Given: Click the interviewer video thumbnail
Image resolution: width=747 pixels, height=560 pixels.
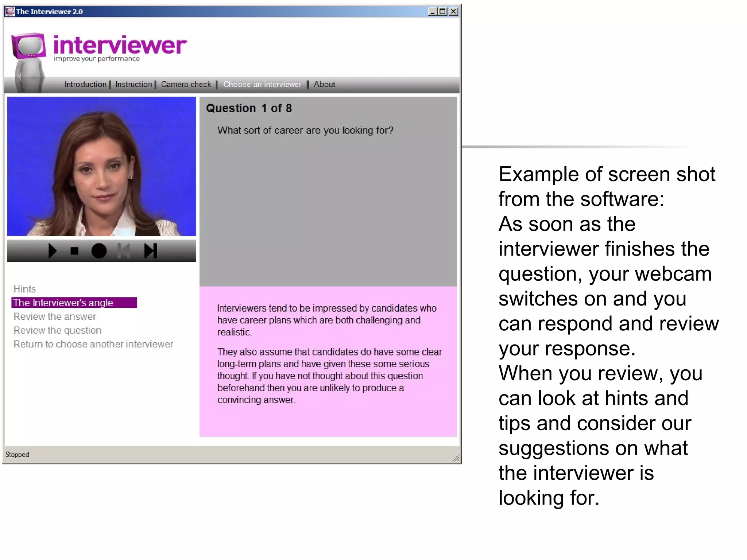Looking at the screenshot, I should (x=101, y=166).
